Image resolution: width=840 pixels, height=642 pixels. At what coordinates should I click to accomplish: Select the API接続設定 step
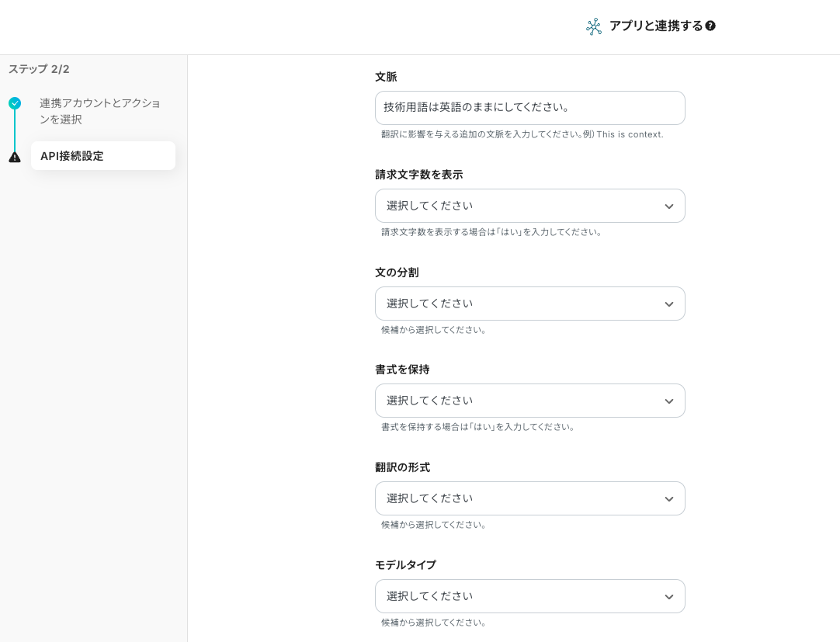[x=102, y=156]
